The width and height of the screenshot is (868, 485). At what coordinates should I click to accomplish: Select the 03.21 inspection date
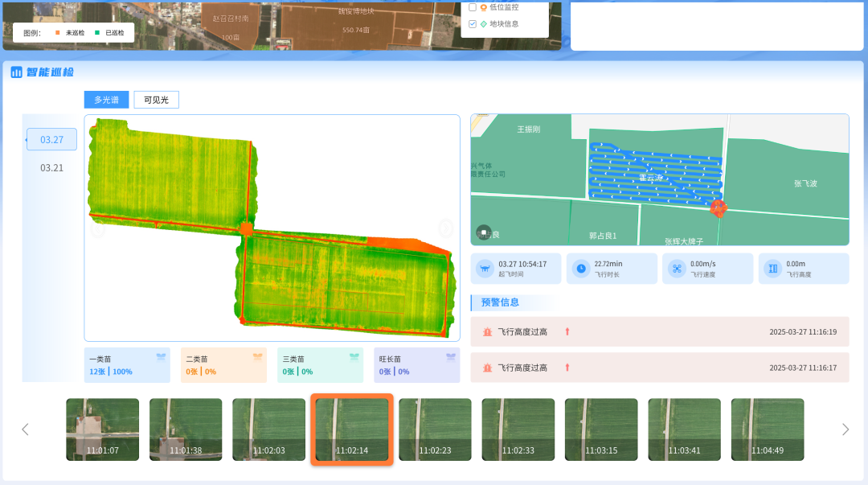pos(52,168)
